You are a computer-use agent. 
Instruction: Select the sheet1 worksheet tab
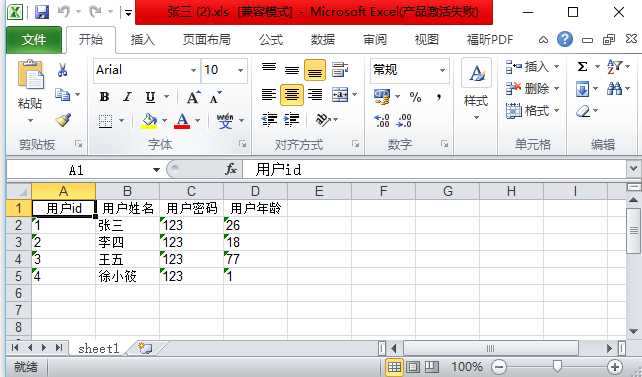[98, 349]
